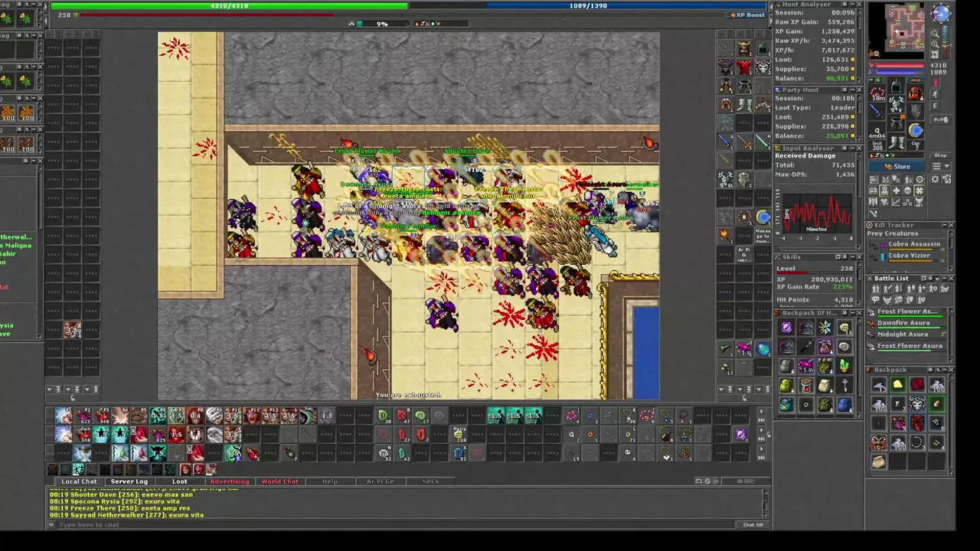Open the Store button
This screenshot has width=980, height=551.
click(x=897, y=166)
